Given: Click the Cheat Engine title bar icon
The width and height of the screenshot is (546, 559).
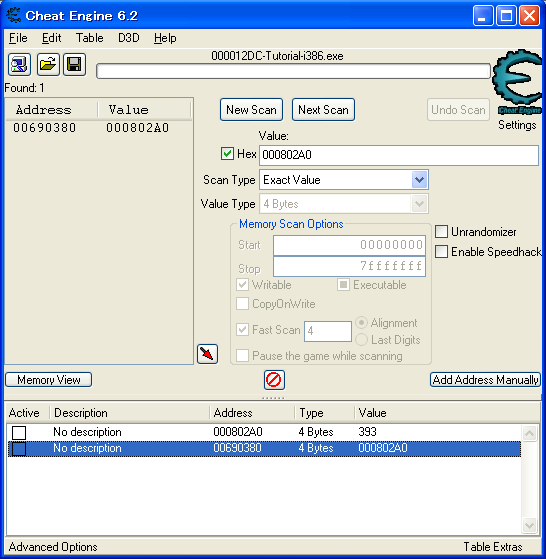Looking at the screenshot, I should tap(14, 15).
